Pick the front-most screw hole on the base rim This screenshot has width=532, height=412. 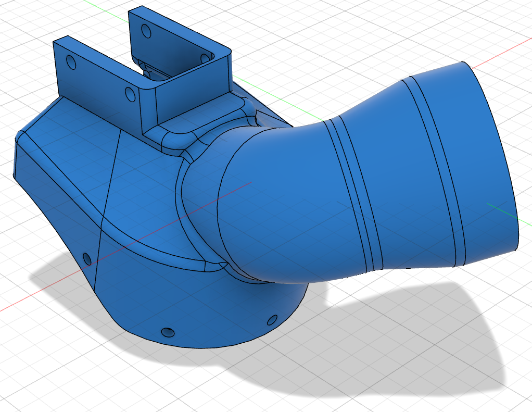[168, 332]
